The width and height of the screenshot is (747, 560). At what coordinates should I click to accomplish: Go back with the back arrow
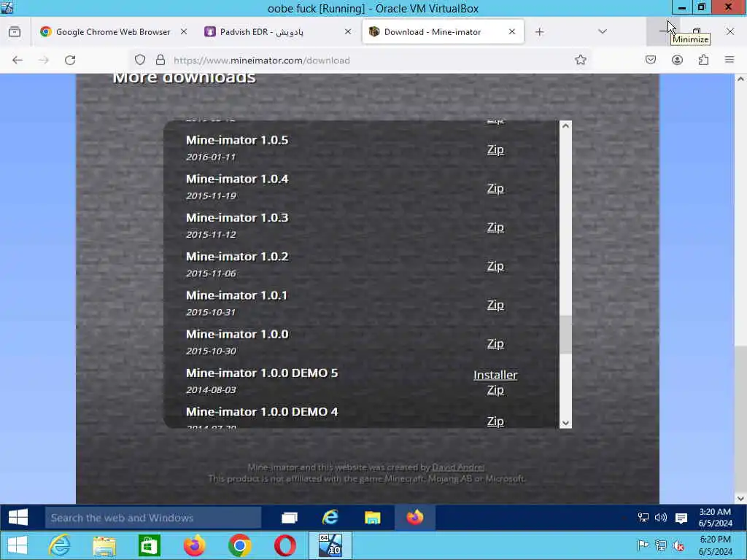click(x=18, y=60)
